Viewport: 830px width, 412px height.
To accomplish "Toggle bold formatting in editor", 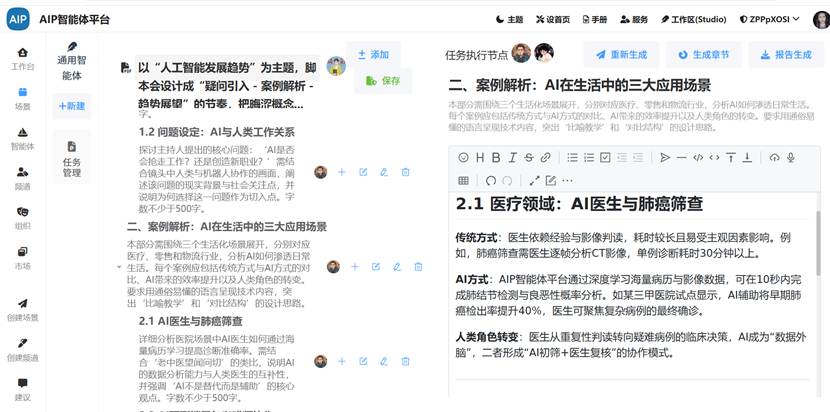I will (x=496, y=157).
